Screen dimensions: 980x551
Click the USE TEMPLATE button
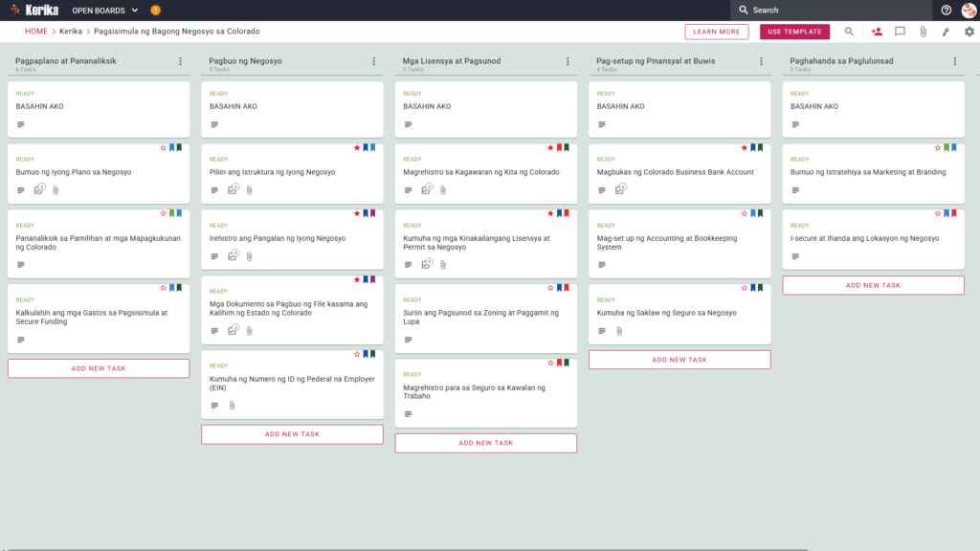pos(794,32)
